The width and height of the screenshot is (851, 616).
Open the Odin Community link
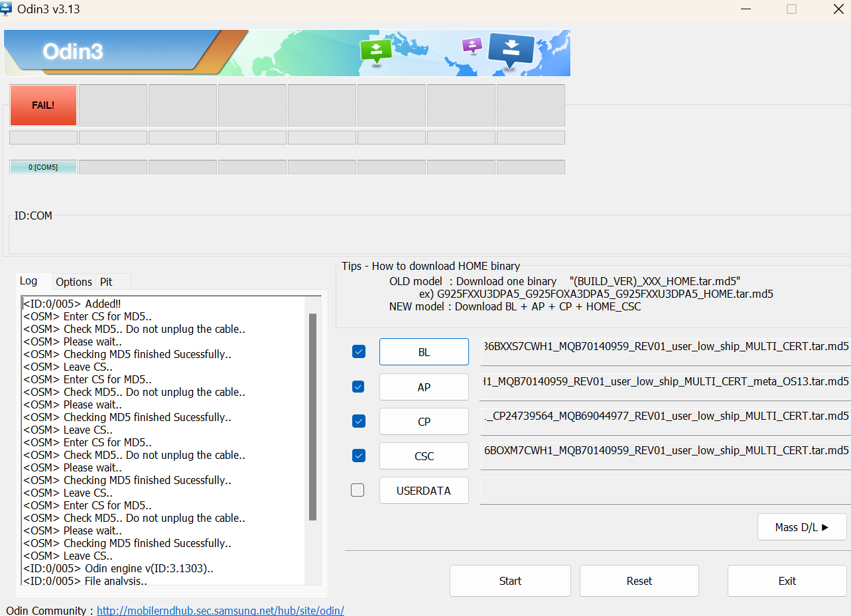tap(220, 610)
